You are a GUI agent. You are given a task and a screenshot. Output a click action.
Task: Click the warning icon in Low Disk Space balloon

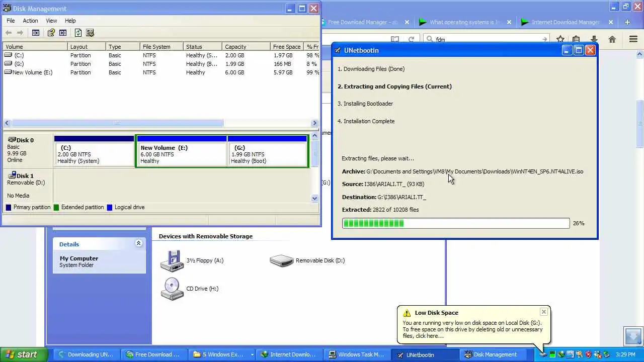[x=407, y=313]
